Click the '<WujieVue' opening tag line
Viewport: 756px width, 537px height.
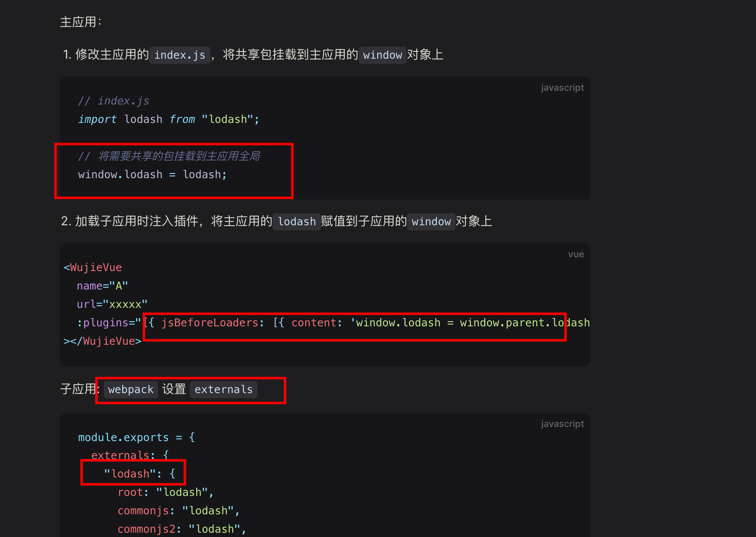tap(93, 268)
